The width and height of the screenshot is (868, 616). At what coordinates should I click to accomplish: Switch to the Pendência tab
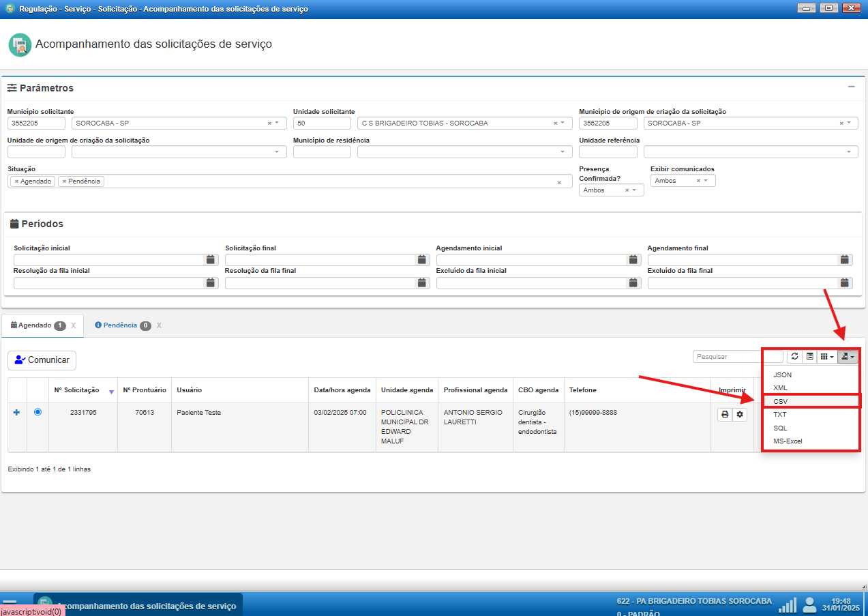(120, 325)
